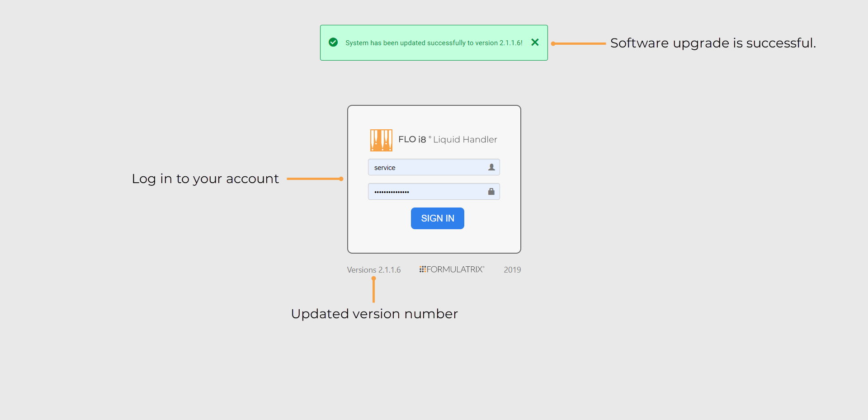868x420 pixels.
Task: Click the 'FLO i8 Liquid Handler' title
Action: point(448,140)
